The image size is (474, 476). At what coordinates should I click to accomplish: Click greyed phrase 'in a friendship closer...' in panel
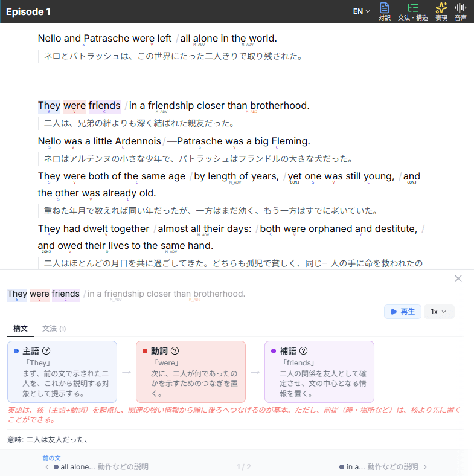click(x=166, y=294)
